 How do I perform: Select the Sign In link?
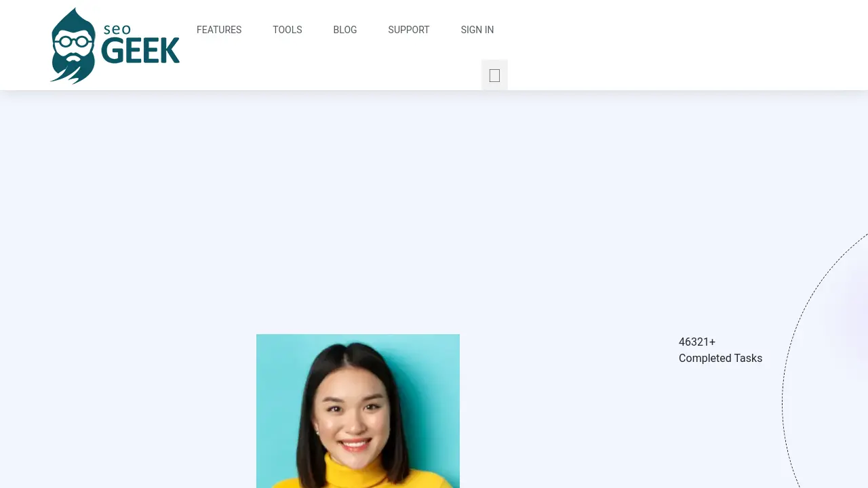(477, 30)
